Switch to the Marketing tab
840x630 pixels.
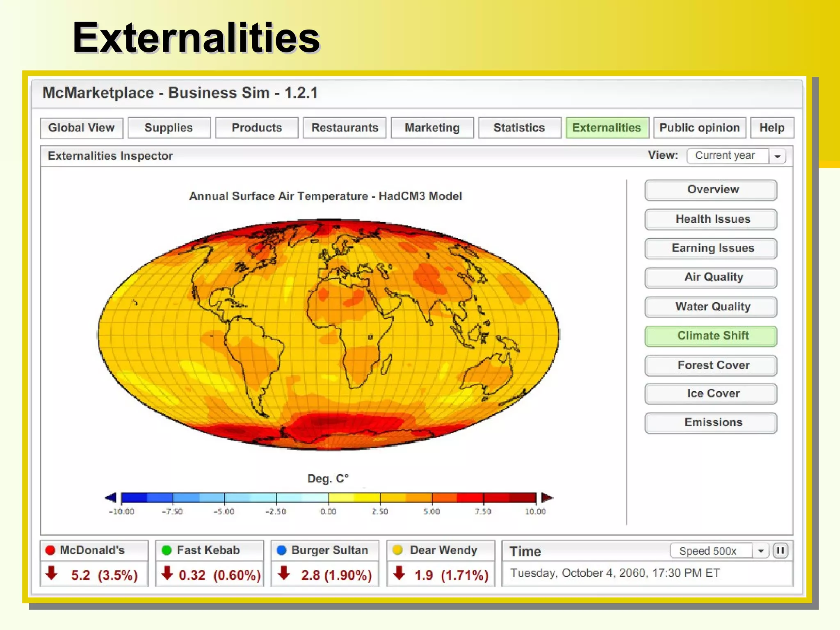coord(432,128)
